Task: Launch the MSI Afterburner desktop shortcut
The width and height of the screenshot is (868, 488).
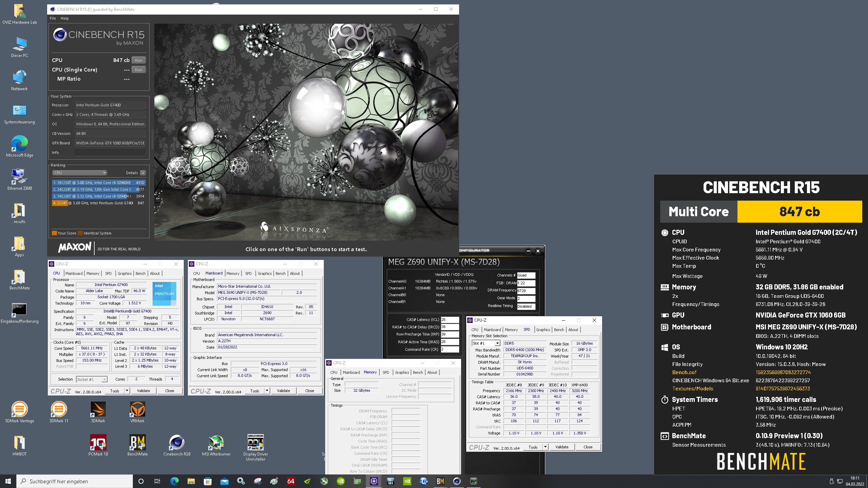Action: tap(216, 445)
